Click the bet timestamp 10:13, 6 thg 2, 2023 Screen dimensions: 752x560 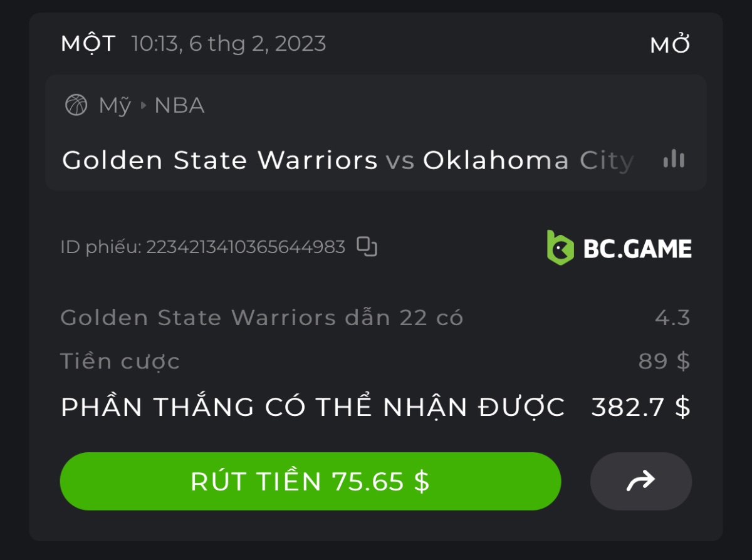[229, 44]
